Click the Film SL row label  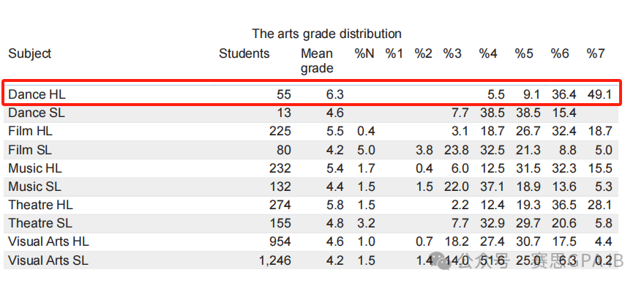coord(30,150)
